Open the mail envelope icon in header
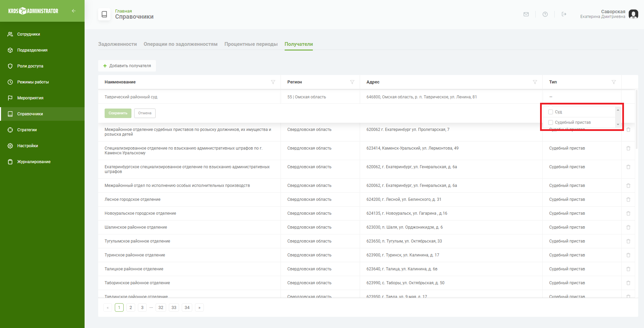Viewport: 644px width, 328px height. click(526, 14)
